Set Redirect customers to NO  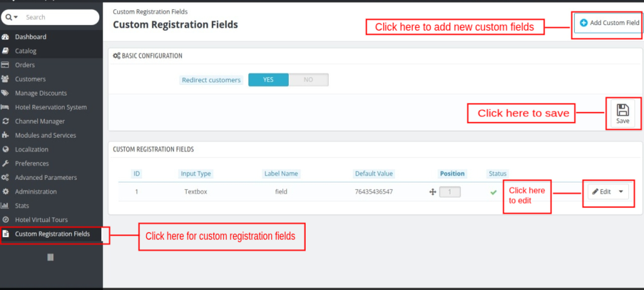[x=308, y=80]
